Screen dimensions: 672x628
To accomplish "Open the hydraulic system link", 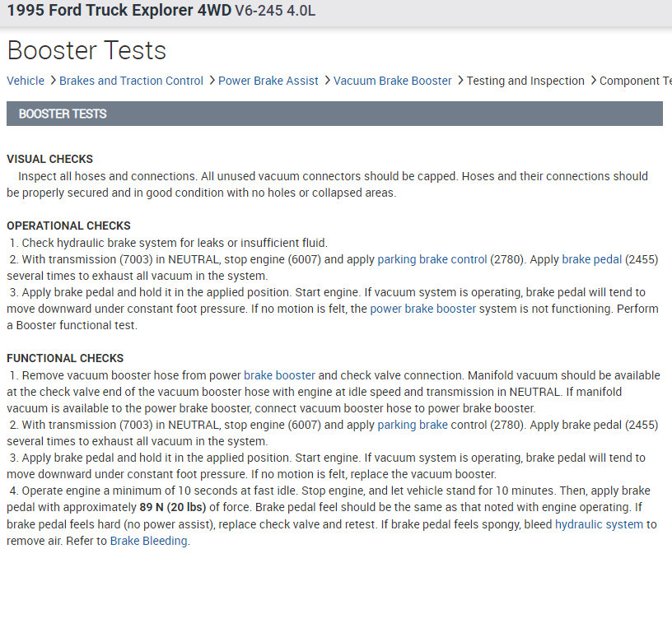I will [598, 524].
